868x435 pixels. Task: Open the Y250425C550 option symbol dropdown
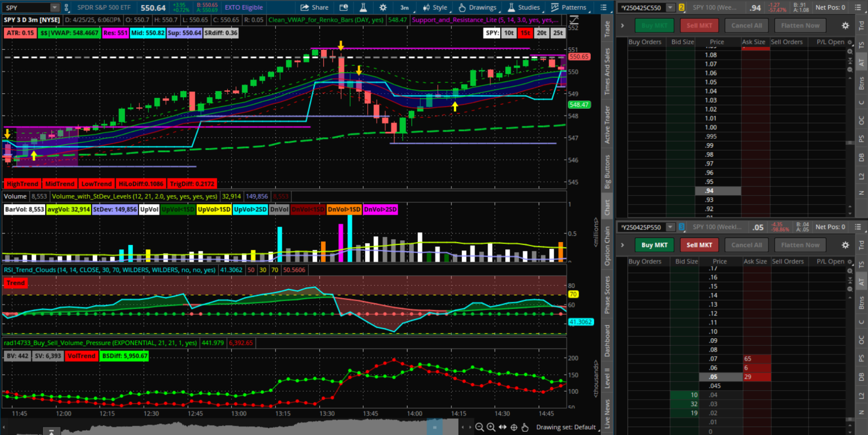coord(670,7)
